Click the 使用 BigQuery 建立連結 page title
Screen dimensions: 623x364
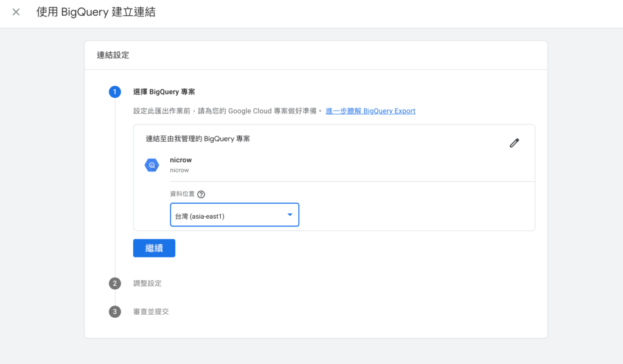click(x=96, y=12)
